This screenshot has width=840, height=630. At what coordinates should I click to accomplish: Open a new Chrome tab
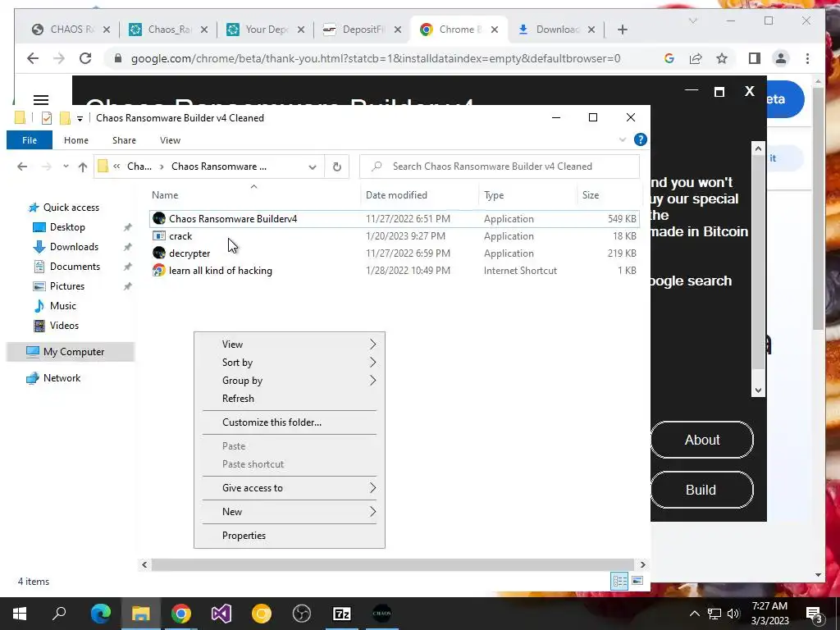click(622, 30)
